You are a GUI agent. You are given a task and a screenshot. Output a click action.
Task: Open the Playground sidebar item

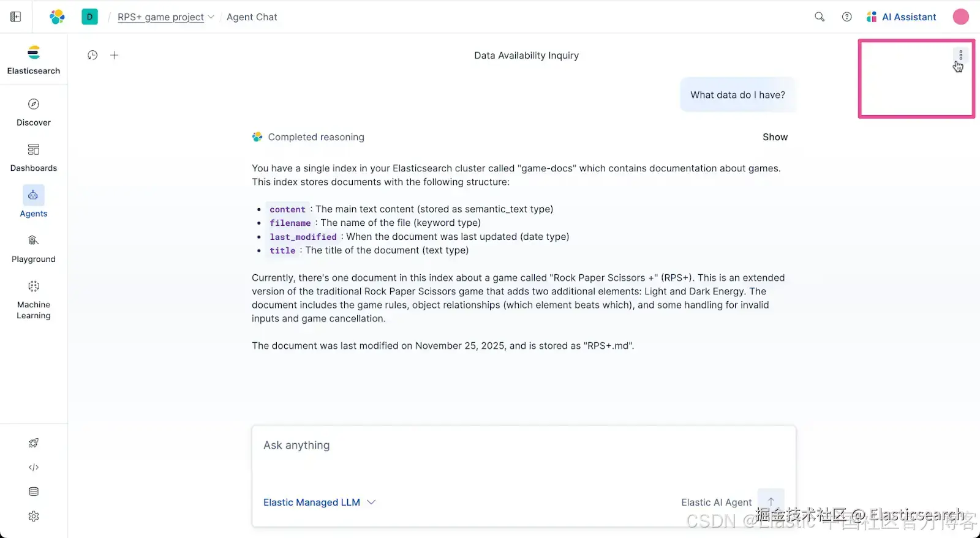34,248
